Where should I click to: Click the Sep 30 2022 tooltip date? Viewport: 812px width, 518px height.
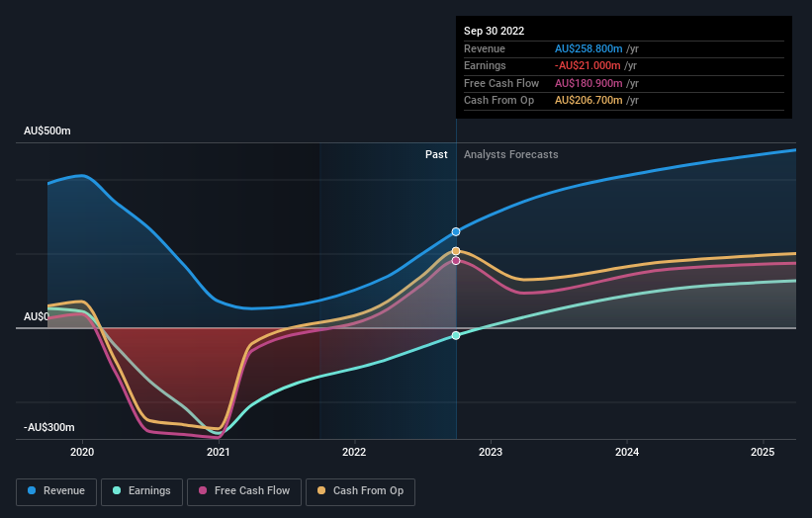[495, 31]
